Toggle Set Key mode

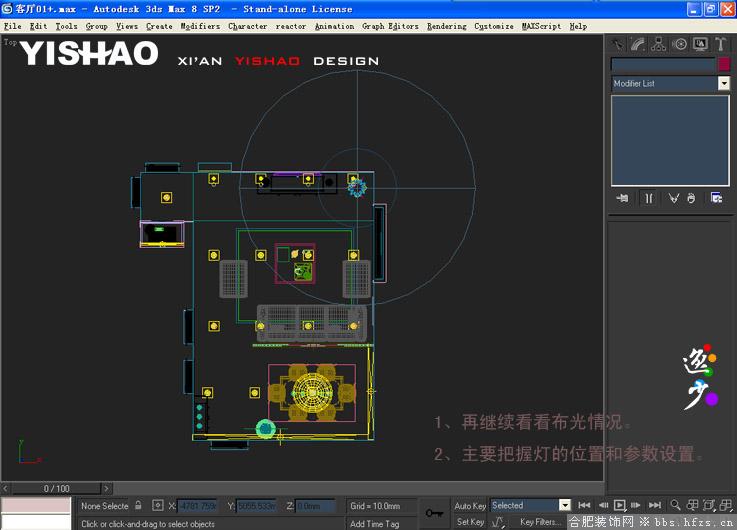pyautogui.click(x=470, y=522)
